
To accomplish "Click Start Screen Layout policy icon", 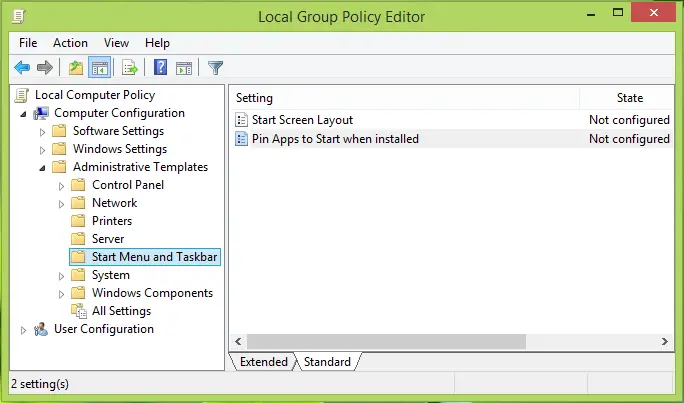I will 241,120.
